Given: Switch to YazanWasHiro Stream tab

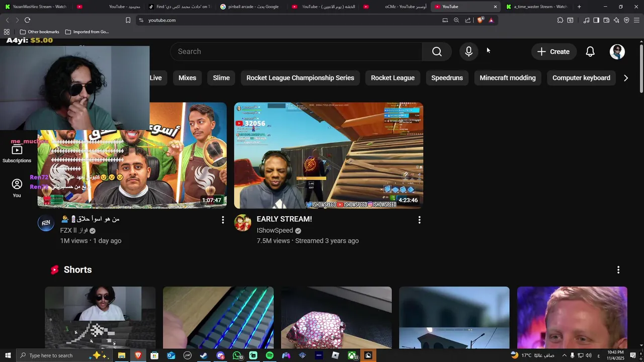Looking at the screenshot, I should 36,7.
